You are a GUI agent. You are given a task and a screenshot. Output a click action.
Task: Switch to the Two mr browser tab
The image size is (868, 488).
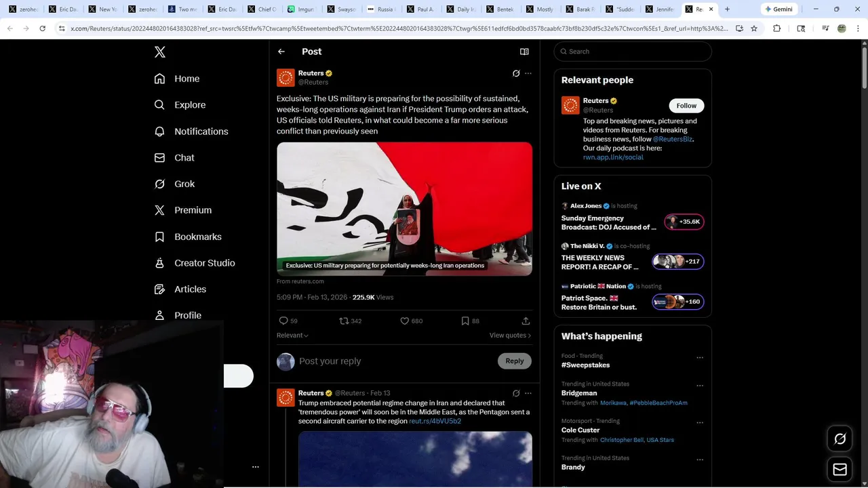183,9
